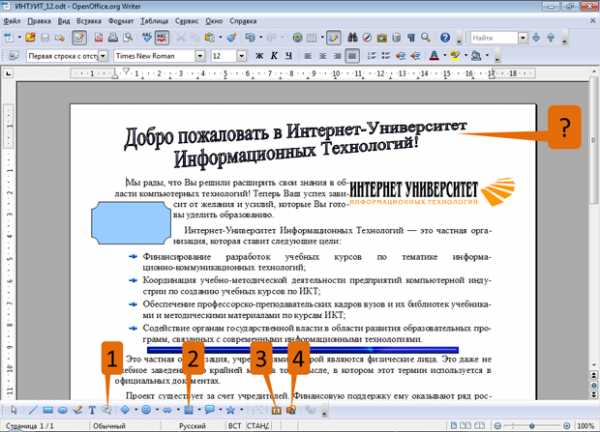This screenshot has height=432, width=600.
Task: Save the document
Action: tap(45, 37)
